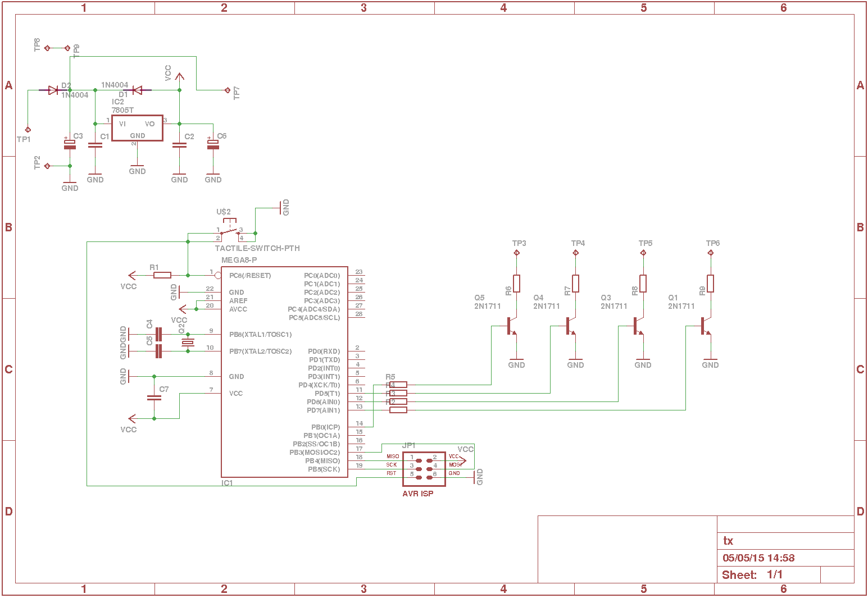Select the C3 polarized capacitor symbol
Viewport: 868px width, 598px height.
(70, 144)
